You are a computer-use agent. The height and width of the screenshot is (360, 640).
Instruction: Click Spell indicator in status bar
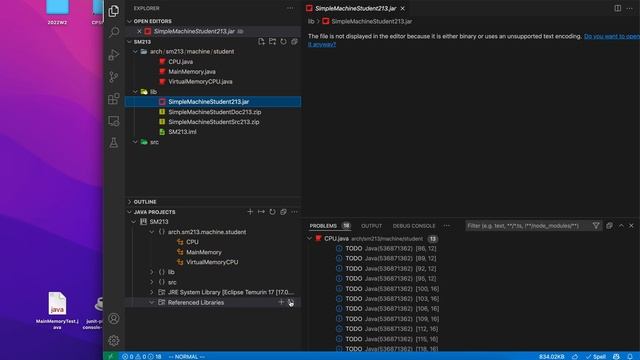tap(596, 356)
